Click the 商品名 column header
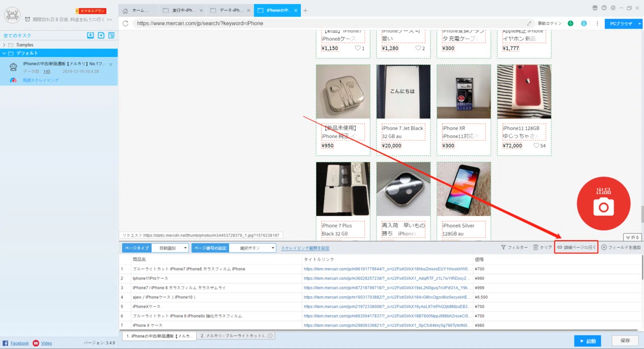644x349 pixels. point(216,259)
